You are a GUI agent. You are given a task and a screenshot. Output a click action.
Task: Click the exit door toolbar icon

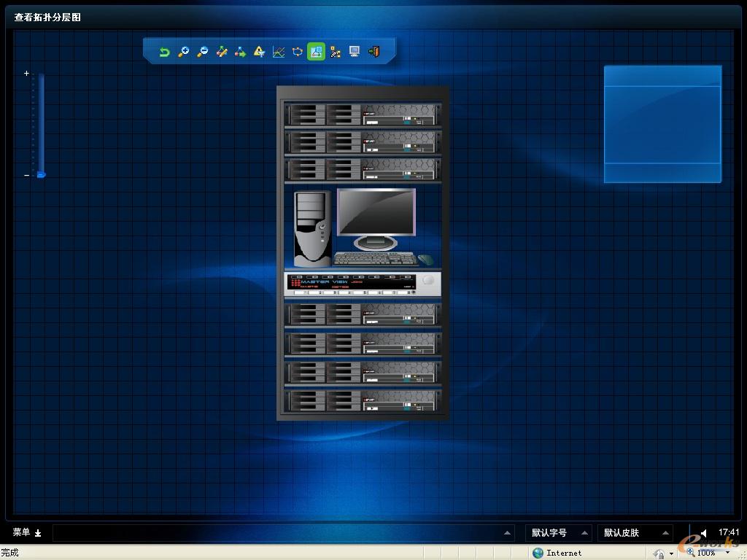point(373,52)
